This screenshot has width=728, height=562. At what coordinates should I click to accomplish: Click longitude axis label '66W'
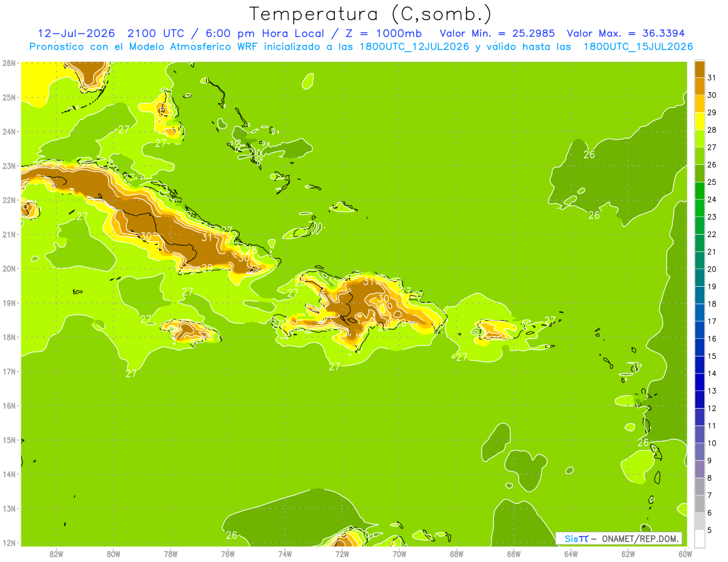click(x=513, y=554)
